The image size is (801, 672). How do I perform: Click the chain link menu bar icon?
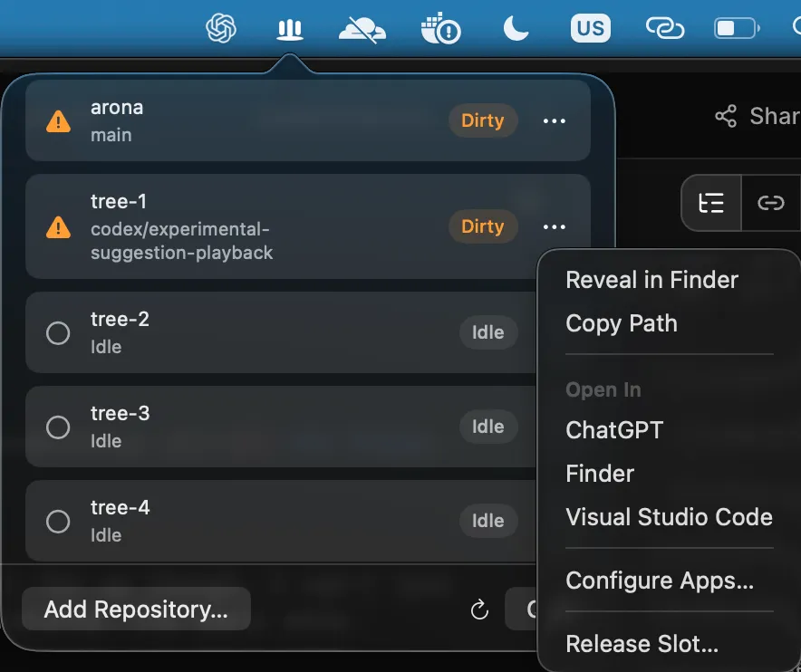[664, 28]
